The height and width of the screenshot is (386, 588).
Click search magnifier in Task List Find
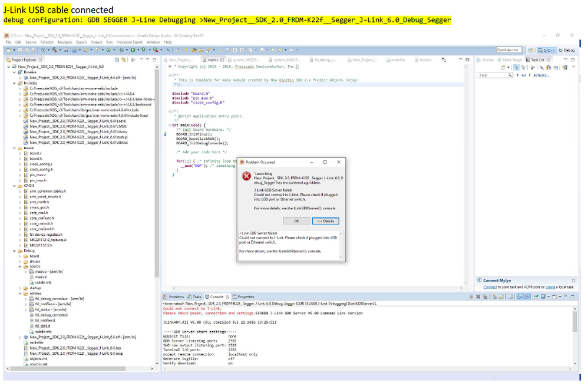point(510,75)
